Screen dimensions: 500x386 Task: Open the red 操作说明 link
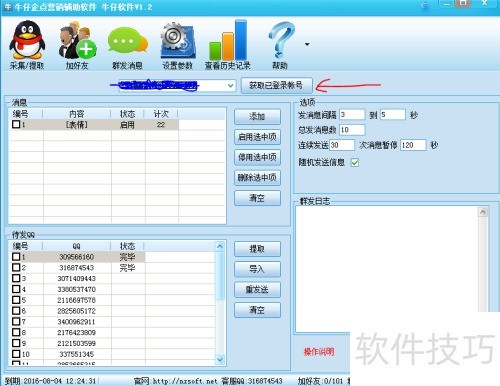click(319, 352)
